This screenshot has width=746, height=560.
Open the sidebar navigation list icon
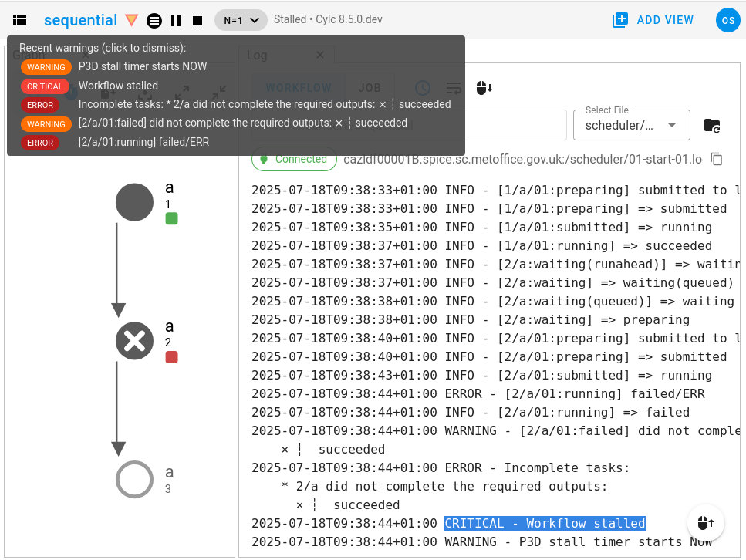[x=20, y=21]
